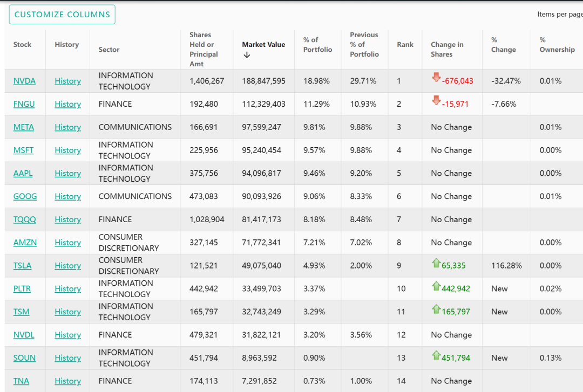This screenshot has height=392, width=583.
Task: Open the NVDA stock link
Action: tap(24, 81)
